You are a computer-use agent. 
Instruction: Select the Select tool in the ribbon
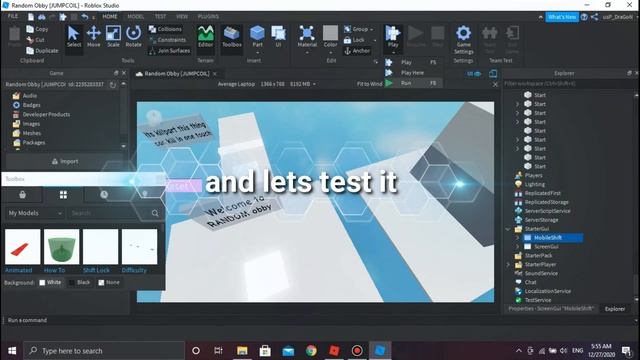tap(74, 37)
